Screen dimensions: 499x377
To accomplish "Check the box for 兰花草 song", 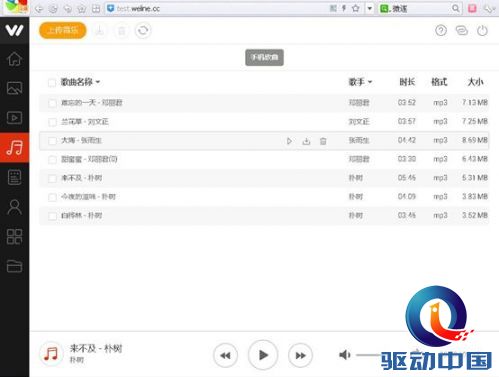I will tap(52, 122).
